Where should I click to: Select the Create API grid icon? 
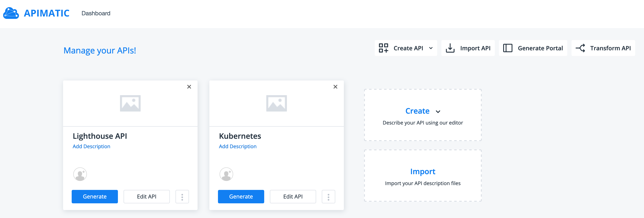coord(384,48)
